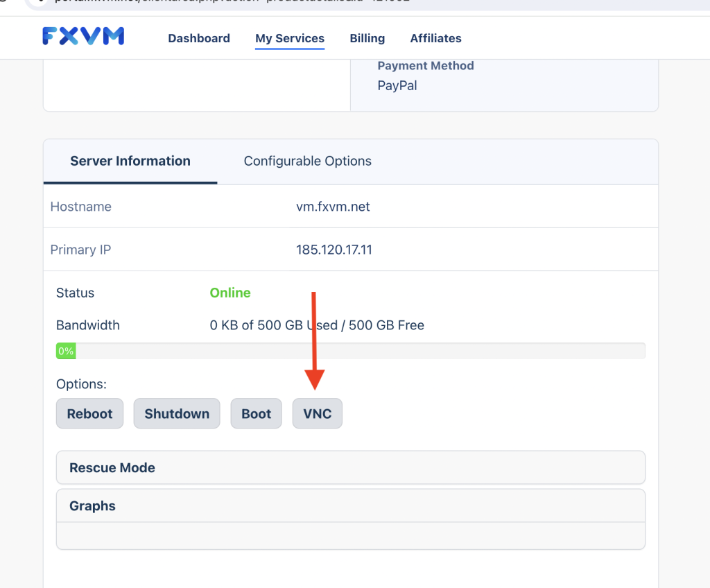Go to My Services
710x588 pixels.
[290, 39]
